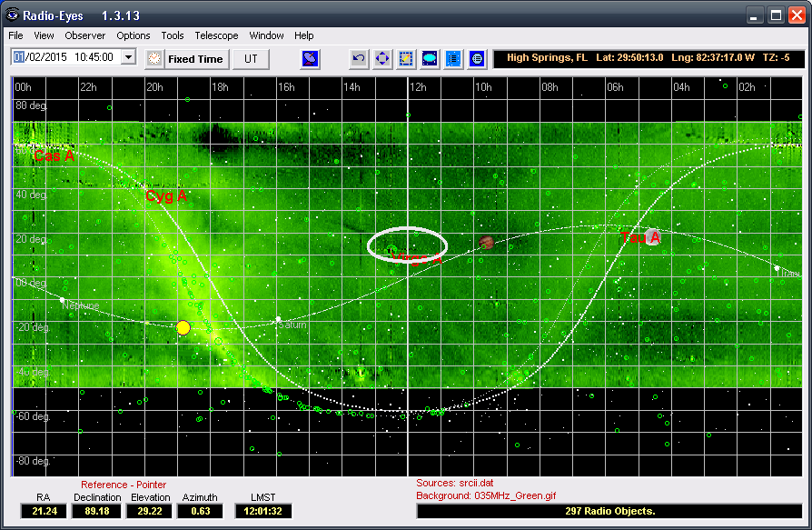Open the Observer menu
Image resolution: width=812 pixels, height=530 pixels.
pos(85,35)
